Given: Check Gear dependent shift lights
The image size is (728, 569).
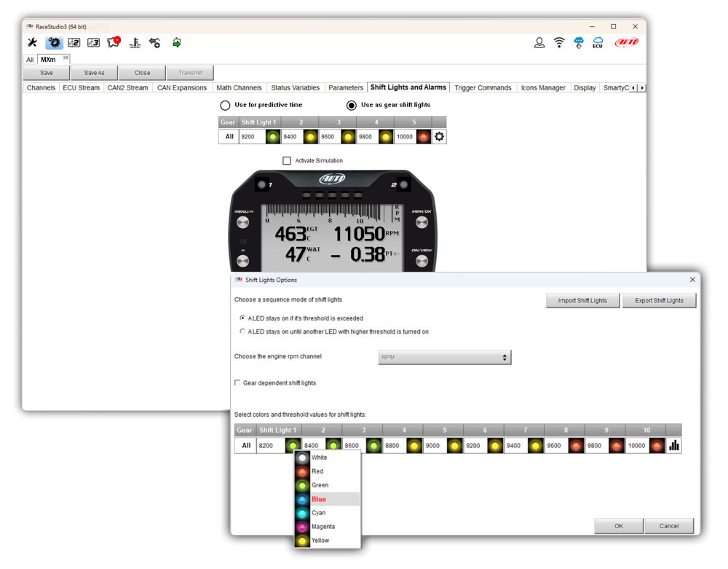Looking at the screenshot, I should pyautogui.click(x=237, y=382).
